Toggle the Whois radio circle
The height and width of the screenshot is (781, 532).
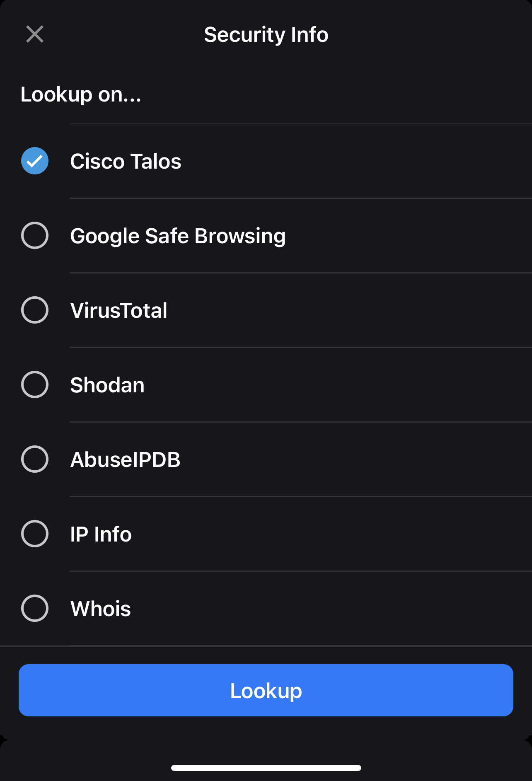pos(35,609)
